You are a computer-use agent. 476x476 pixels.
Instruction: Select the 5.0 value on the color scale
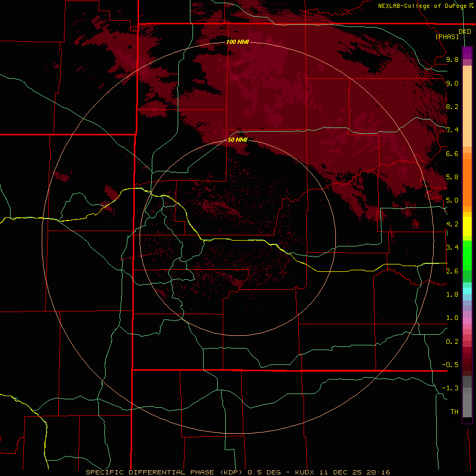pos(452,200)
